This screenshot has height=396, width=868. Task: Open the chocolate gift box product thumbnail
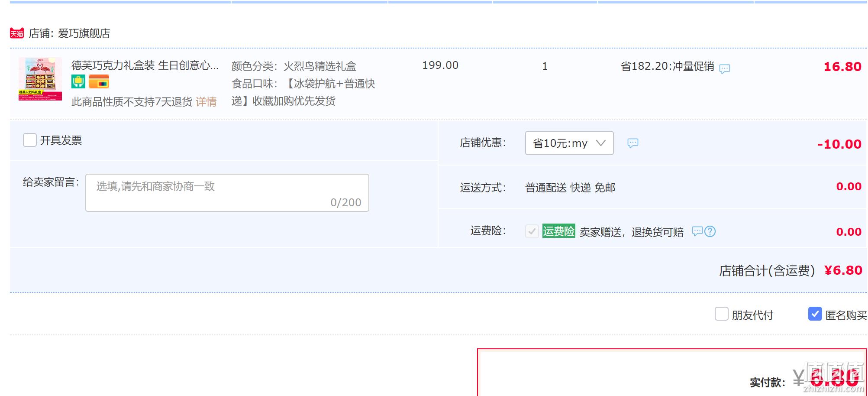[40, 79]
